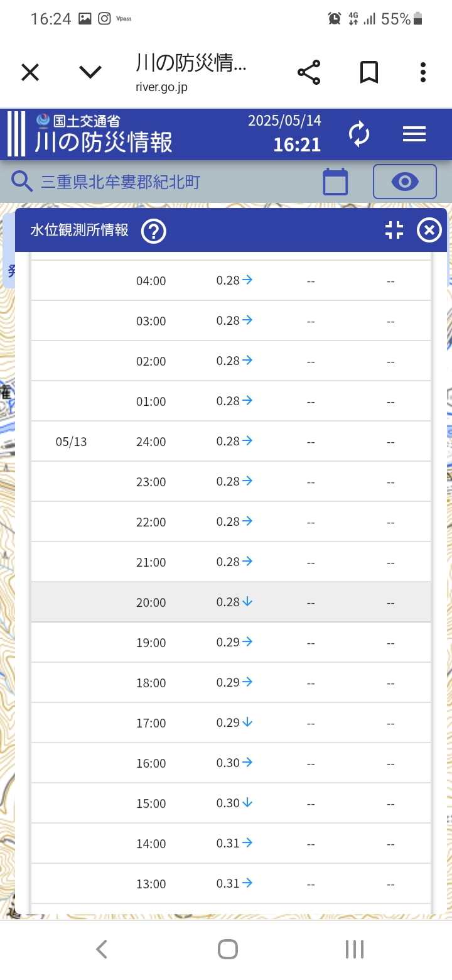Open the calendar date picker
452x980 pixels.
[x=335, y=182]
